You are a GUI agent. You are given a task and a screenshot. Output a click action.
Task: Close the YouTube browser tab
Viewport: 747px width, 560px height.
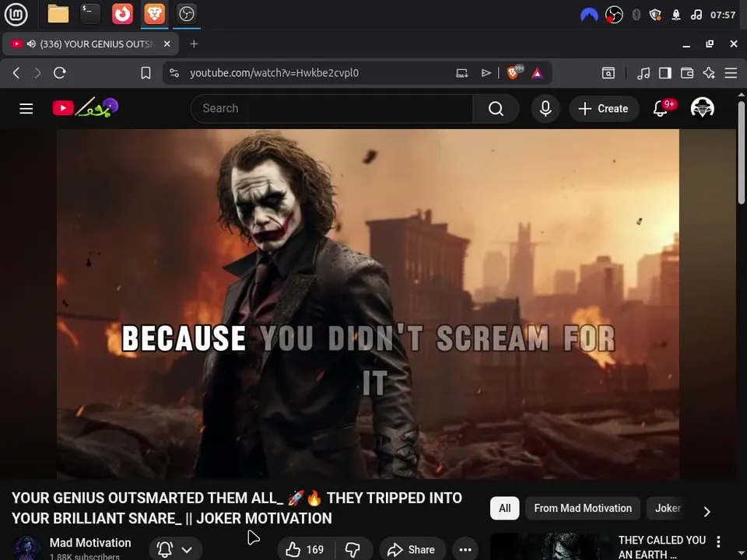tap(167, 44)
